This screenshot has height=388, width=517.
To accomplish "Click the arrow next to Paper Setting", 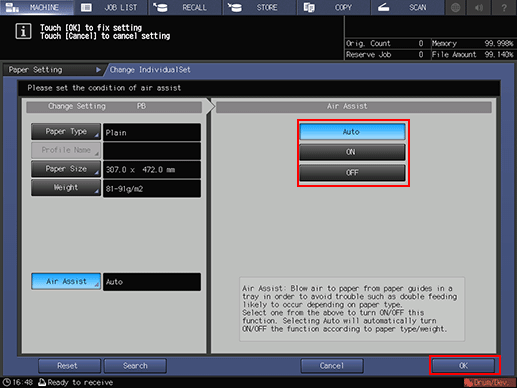I will [98, 70].
